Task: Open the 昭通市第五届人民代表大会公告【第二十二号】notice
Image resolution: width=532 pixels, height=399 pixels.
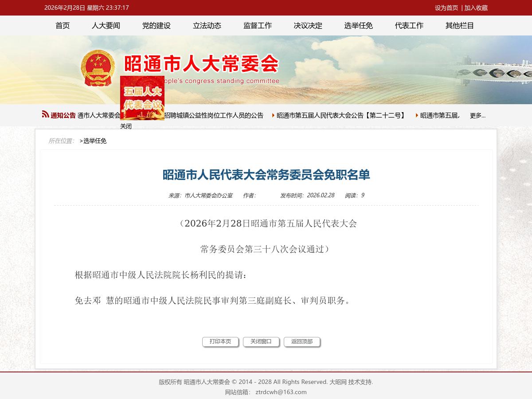Action: (340, 115)
